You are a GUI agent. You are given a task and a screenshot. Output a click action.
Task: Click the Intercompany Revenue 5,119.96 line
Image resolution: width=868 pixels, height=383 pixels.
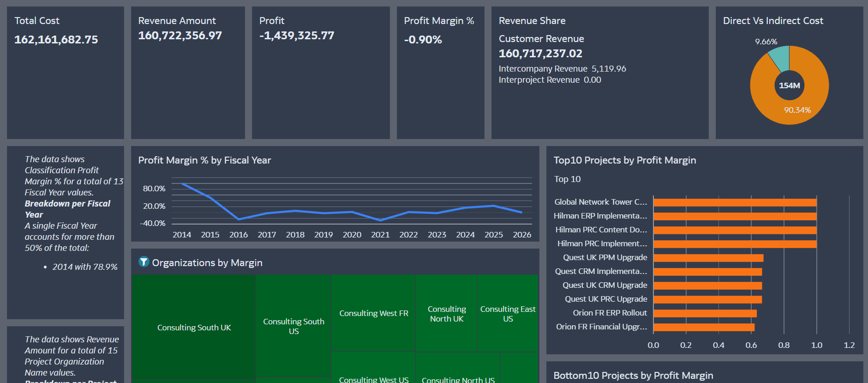(x=563, y=69)
